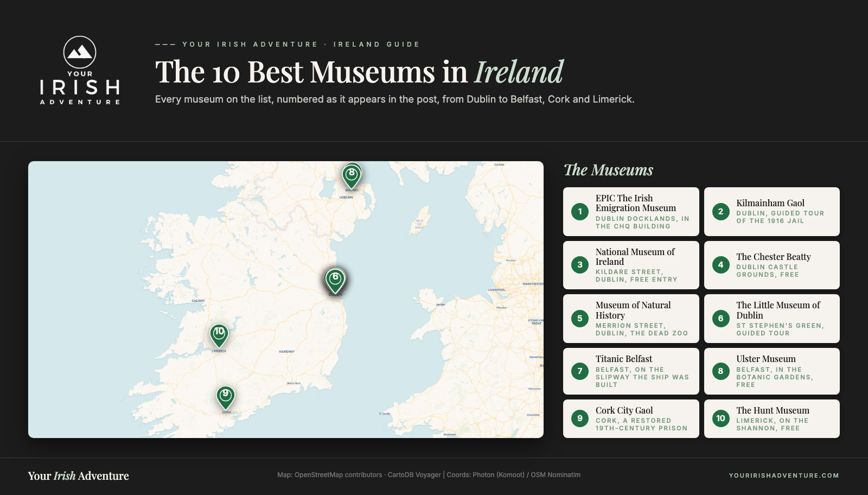868x495 pixels.
Task: Click the Isle of Man label on the map
Action: (x=419, y=224)
